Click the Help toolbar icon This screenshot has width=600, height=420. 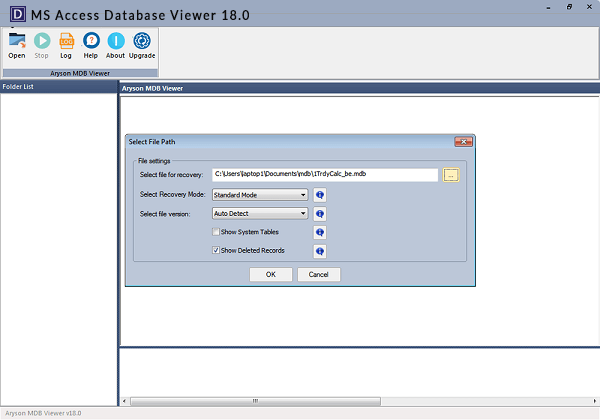(91, 46)
